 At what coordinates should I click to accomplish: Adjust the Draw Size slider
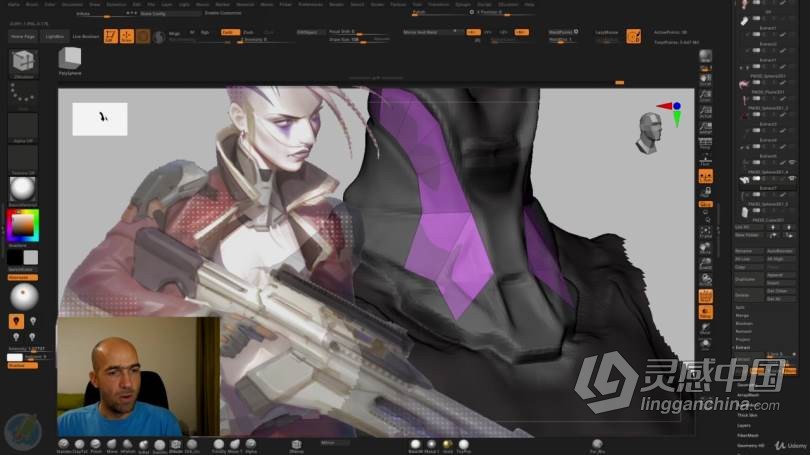(359, 39)
